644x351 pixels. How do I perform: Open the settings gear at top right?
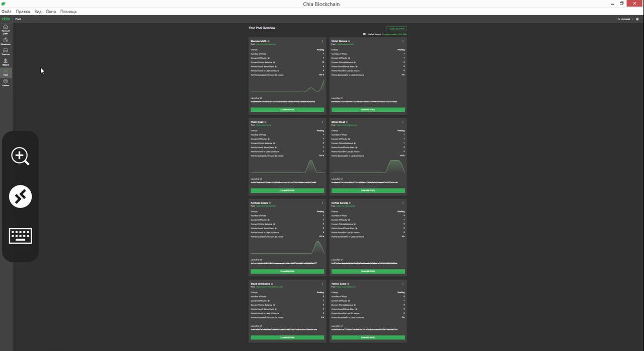tap(637, 19)
